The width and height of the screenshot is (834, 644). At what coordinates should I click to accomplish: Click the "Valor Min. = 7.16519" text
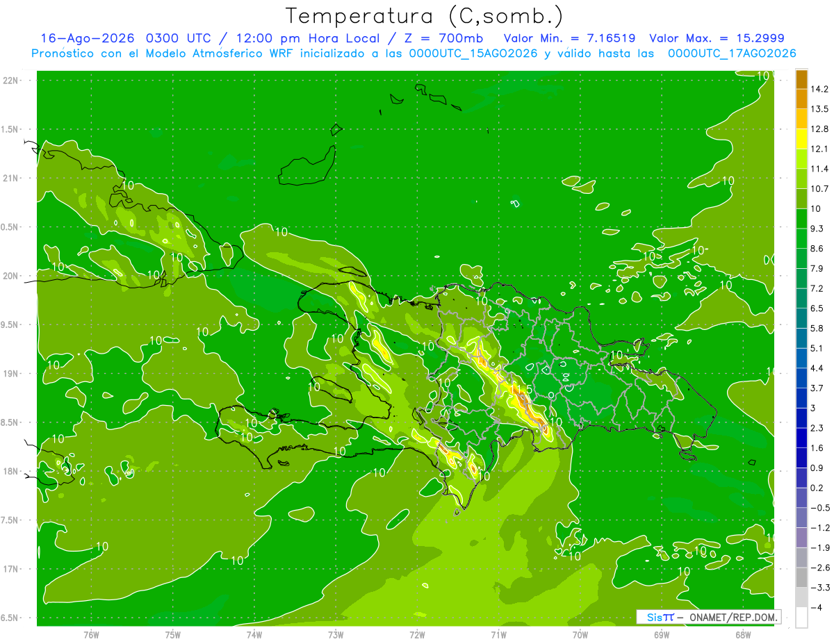[569, 38]
